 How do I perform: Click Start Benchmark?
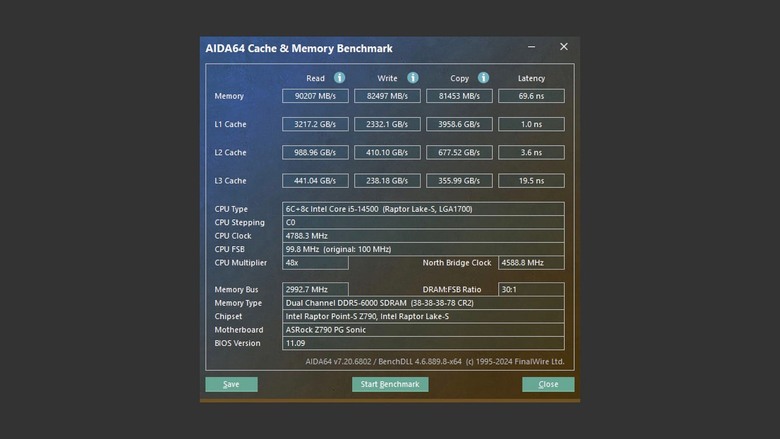point(390,384)
